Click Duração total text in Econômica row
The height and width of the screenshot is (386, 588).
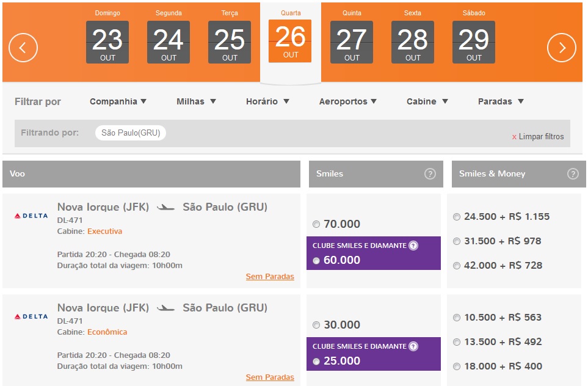pyautogui.click(x=120, y=366)
